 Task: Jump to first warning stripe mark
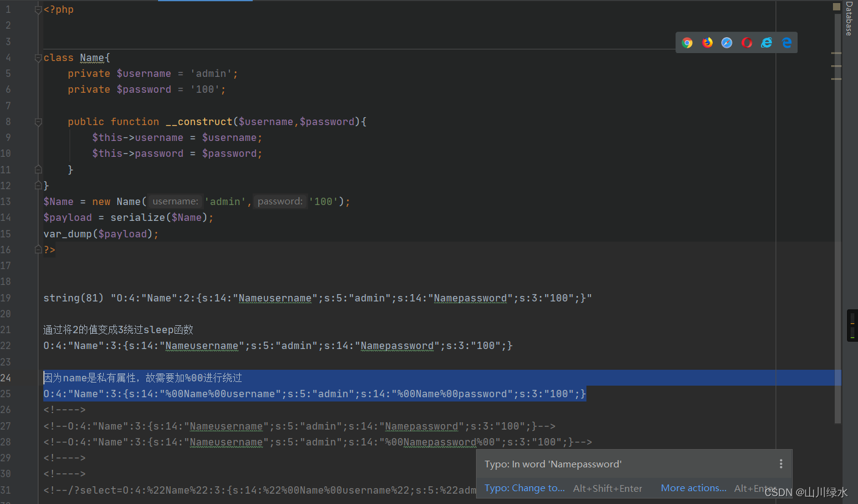836,53
